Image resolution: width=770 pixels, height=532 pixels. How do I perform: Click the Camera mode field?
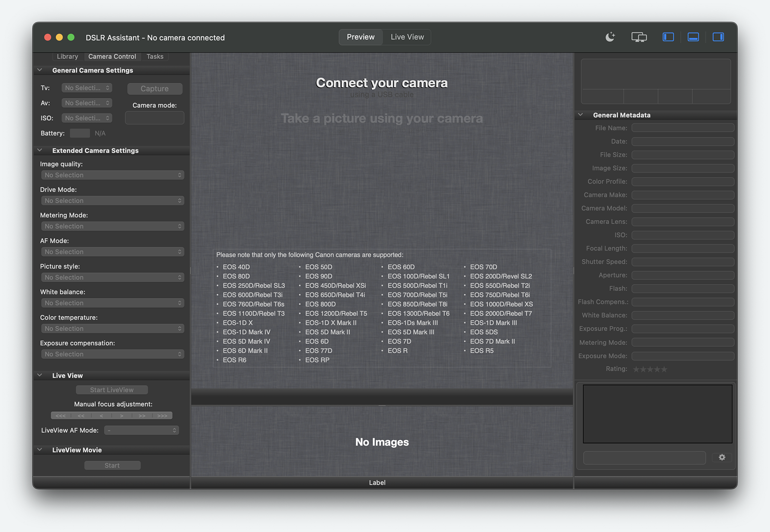tap(154, 118)
